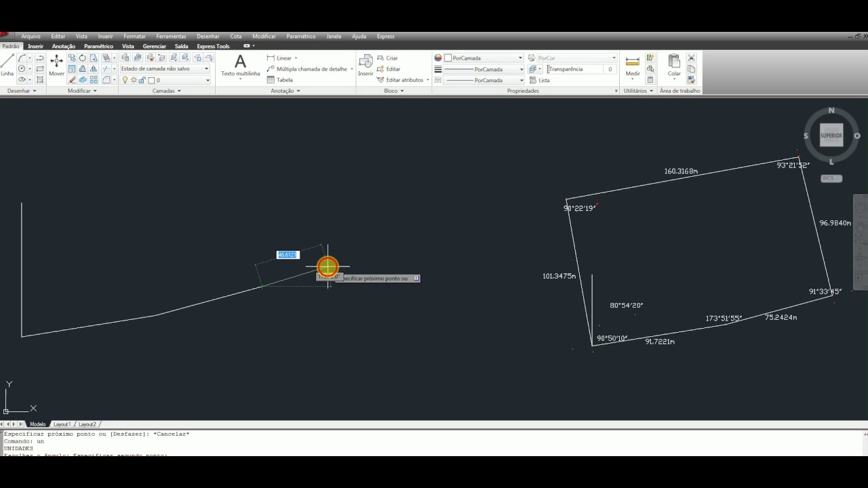Click the Rotate tool in Modificar panel
868x488 pixels.
click(83, 58)
